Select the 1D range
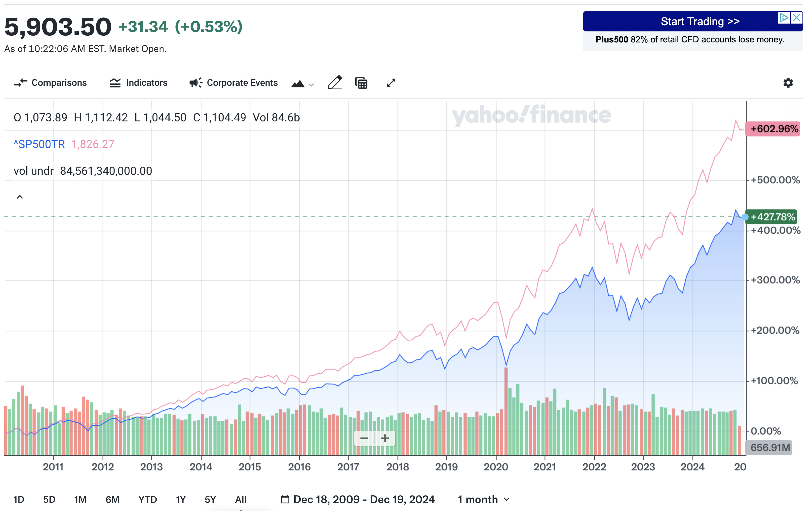The height and width of the screenshot is (511, 812). [x=19, y=499]
